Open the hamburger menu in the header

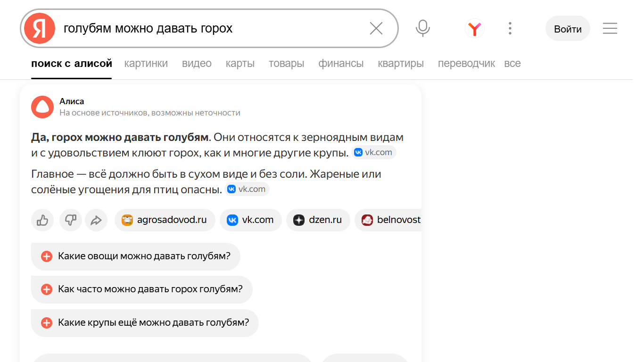610,29
